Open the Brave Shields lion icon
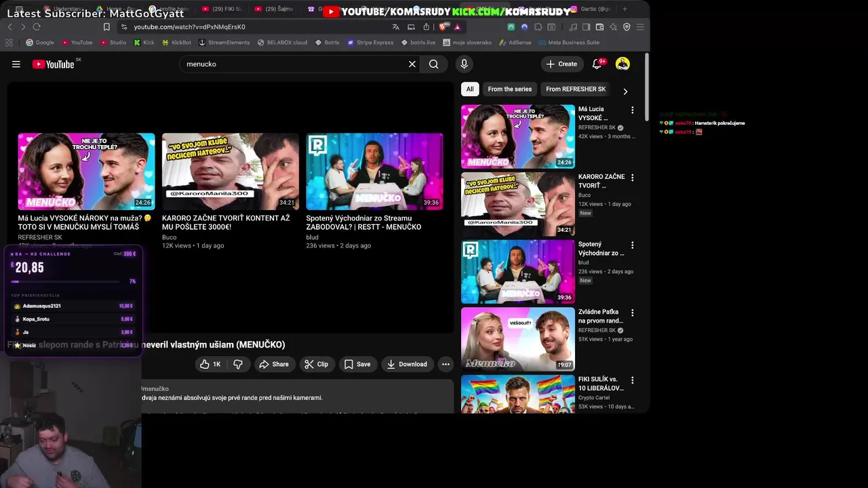 tap(443, 27)
